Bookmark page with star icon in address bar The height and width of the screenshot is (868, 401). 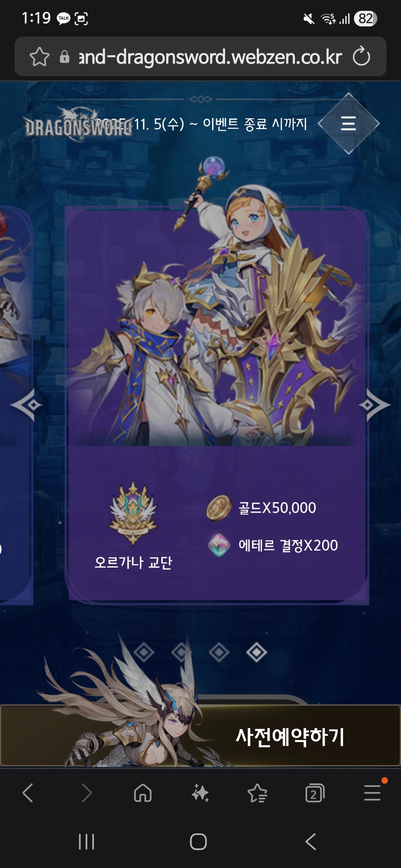(39, 57)
